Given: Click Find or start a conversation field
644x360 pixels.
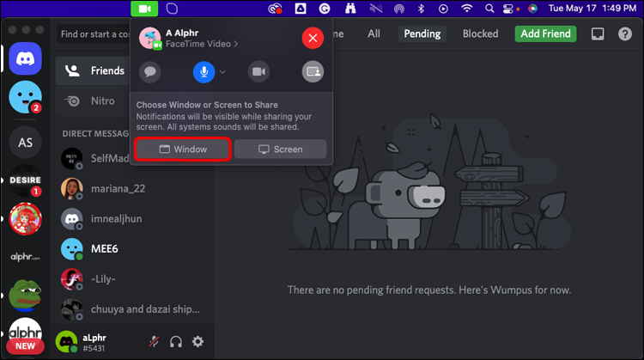Looking at the screenshot, I should (94, 34).
